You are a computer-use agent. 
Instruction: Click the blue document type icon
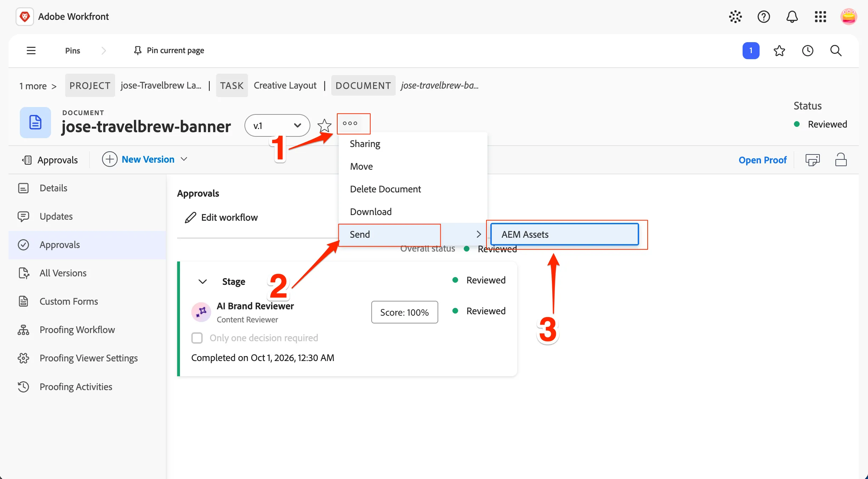click(35, 123)
